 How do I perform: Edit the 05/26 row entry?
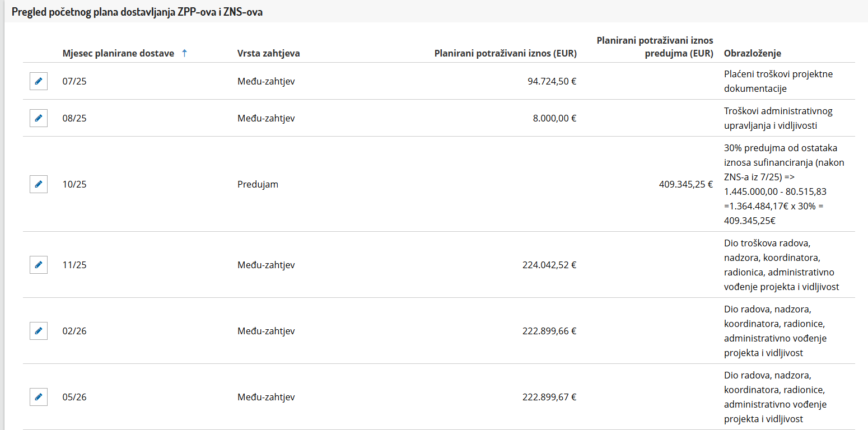[39, 397]
